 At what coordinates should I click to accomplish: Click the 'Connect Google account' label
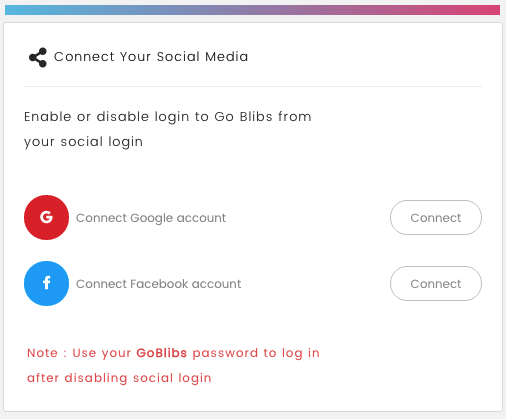coord(151,218)
